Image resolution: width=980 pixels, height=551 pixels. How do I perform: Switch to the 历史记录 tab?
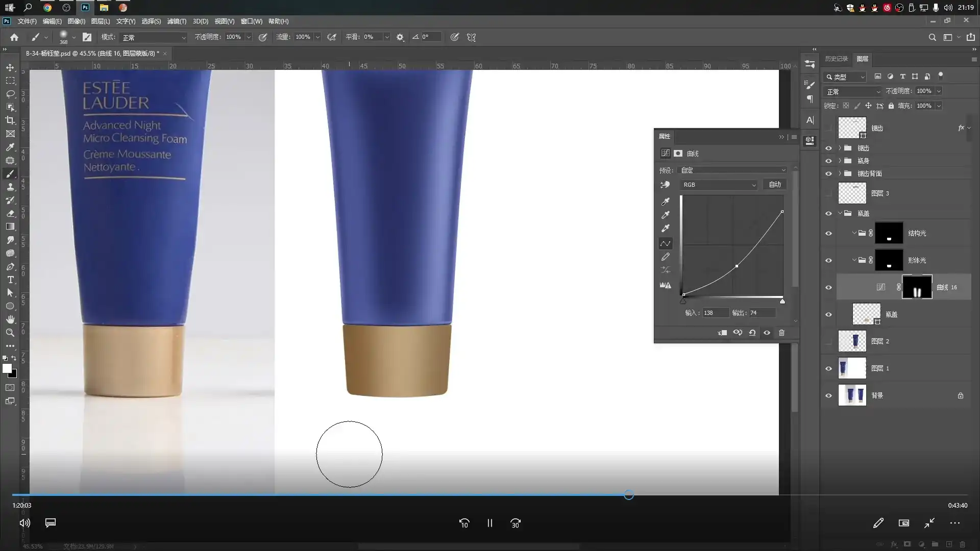pyautogui.click(x=836, y=59)
